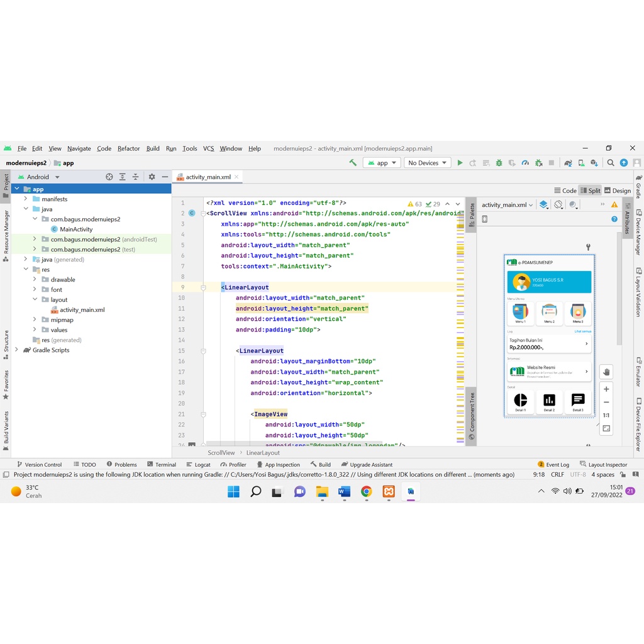Toggle the Resource Manager tool window
644x644 pixels.
coord(6,236)
